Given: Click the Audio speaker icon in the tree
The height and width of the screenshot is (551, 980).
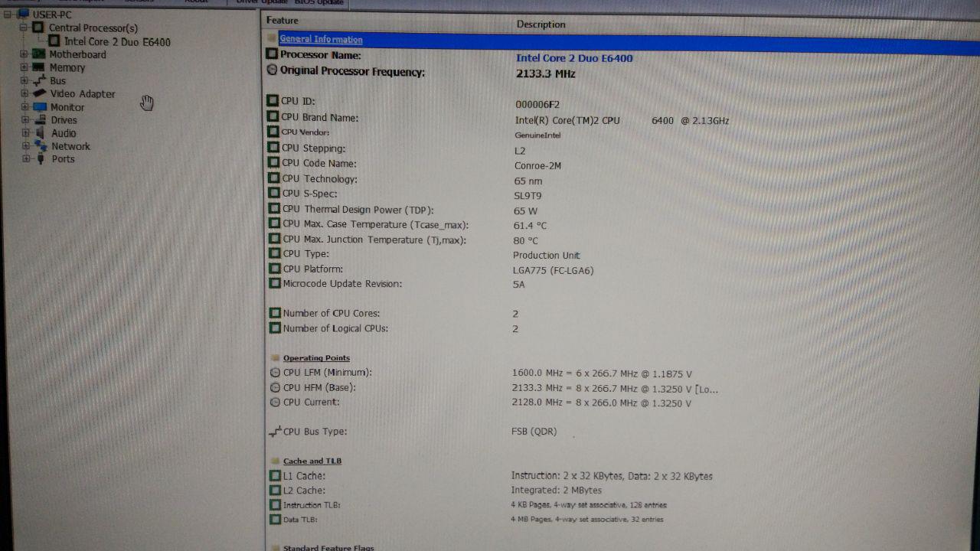Looking at the screenshot, I should click(x=41, y=133).
